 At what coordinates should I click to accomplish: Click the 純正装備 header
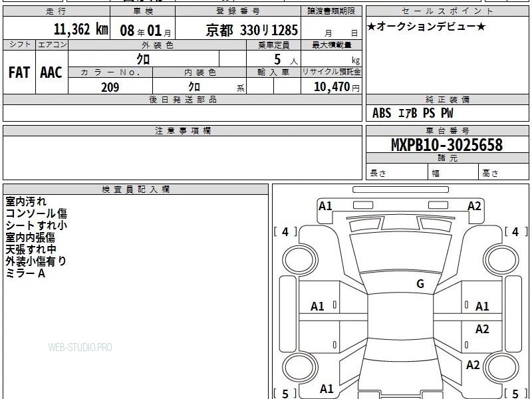tap(448, 99)
